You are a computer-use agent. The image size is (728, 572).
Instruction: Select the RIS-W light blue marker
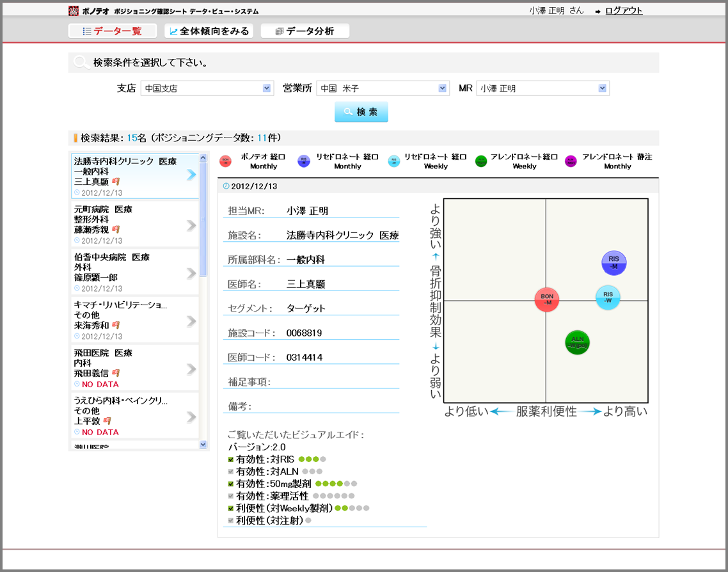(608, 298)
